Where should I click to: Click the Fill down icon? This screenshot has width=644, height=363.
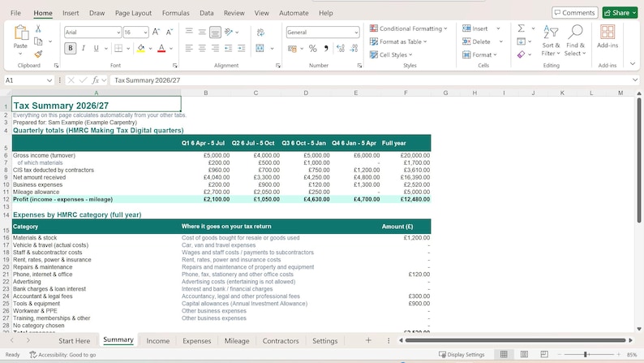[522, 41]
